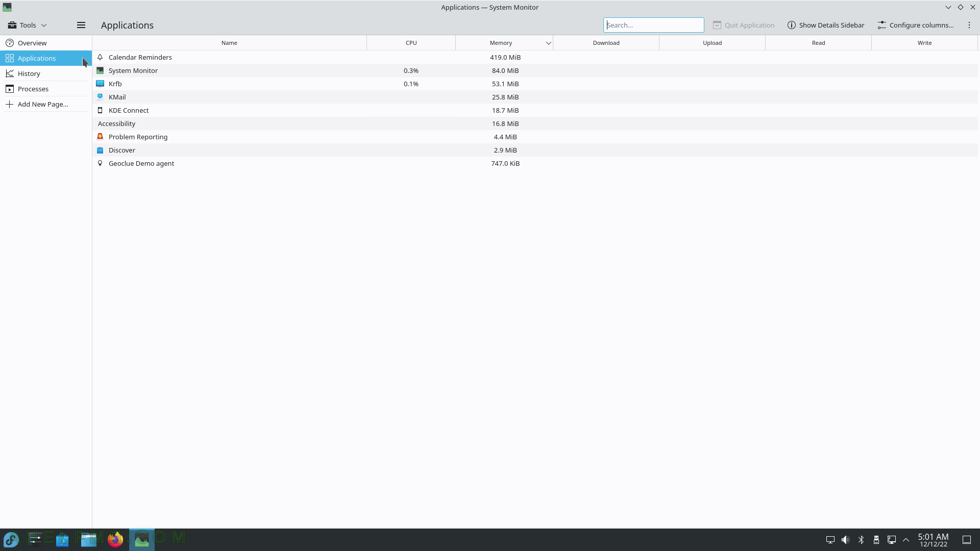Screen dimensions: 980x551
Task: Select Geoclue Demo agent row name
Action: pyautogui.click(x=141, y=163)
